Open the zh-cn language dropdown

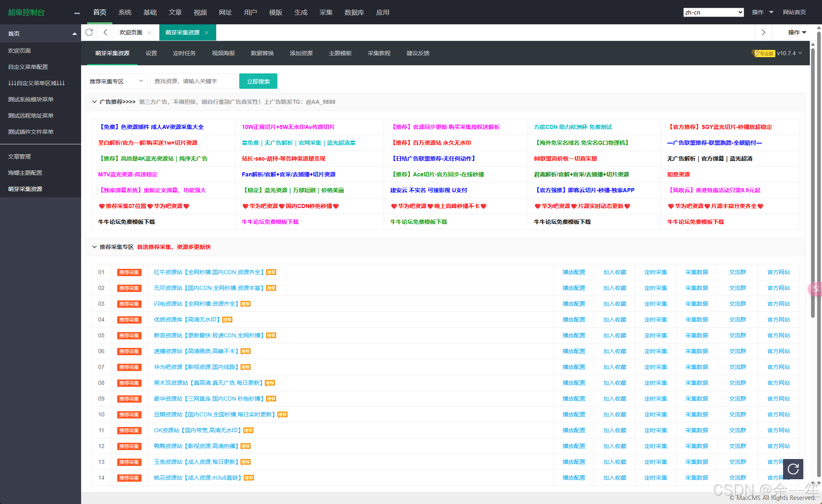(x=713, y=13)
